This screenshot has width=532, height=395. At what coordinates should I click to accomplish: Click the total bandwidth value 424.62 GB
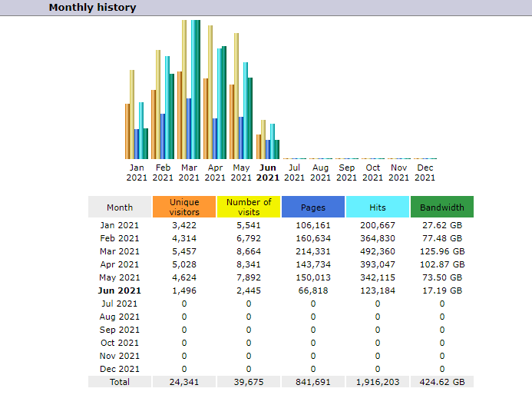(x=442, y=382)
